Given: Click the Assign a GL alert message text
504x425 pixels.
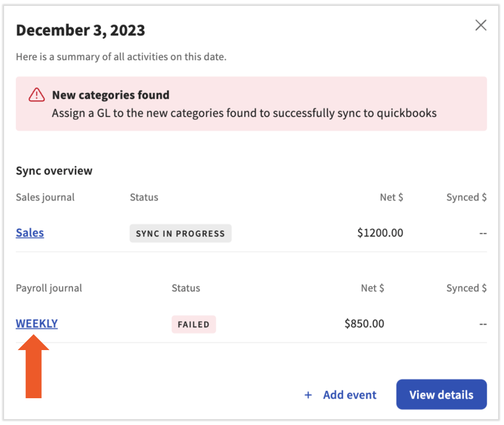Looking at the screenshot, I should (x=244, y=113).
